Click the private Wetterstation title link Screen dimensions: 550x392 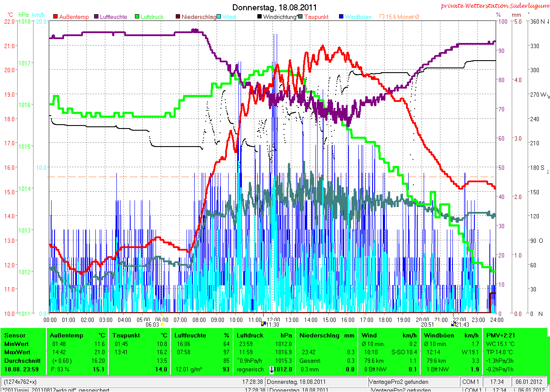495,6
